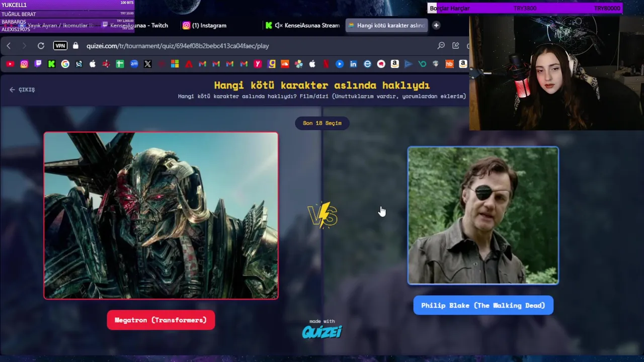Unmute the KenseiAsunaa Stream tab speaker icon
Screen dimensions: 644x362
point(278,25)
